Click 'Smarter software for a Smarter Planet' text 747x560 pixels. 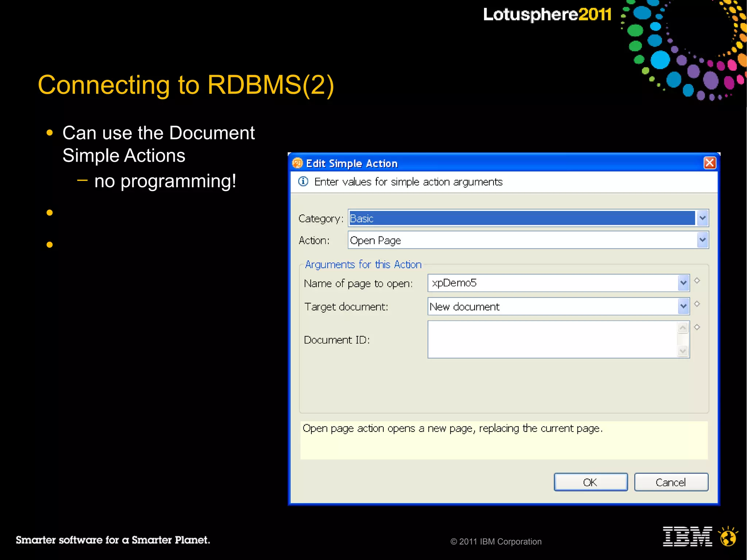(x=113, y=540)
